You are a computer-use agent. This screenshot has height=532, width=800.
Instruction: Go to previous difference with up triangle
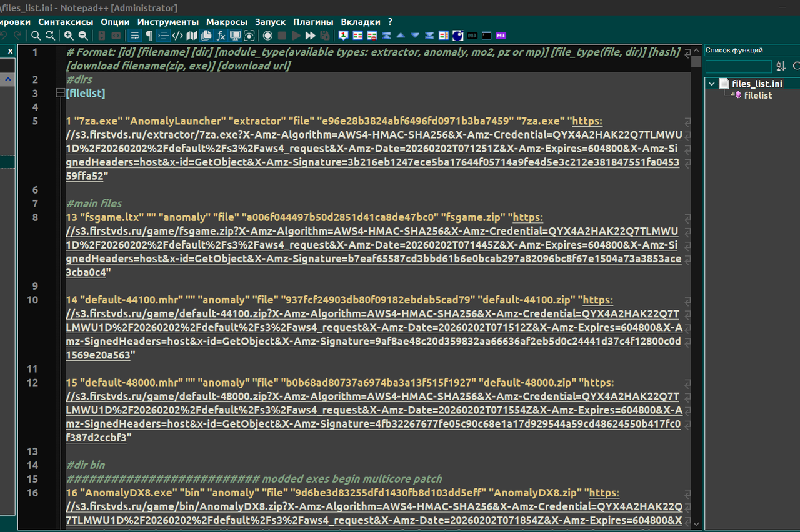tap(401, 36)
